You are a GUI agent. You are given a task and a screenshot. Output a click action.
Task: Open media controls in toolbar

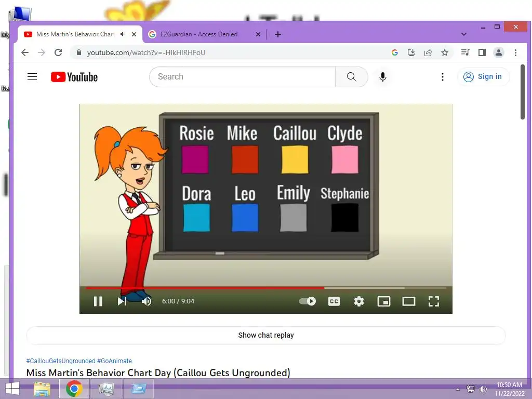pyautogui.click(x=465, y=52)
